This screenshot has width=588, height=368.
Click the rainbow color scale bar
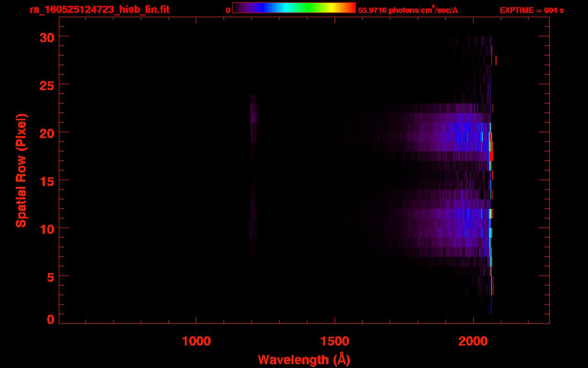pos(294,8)
